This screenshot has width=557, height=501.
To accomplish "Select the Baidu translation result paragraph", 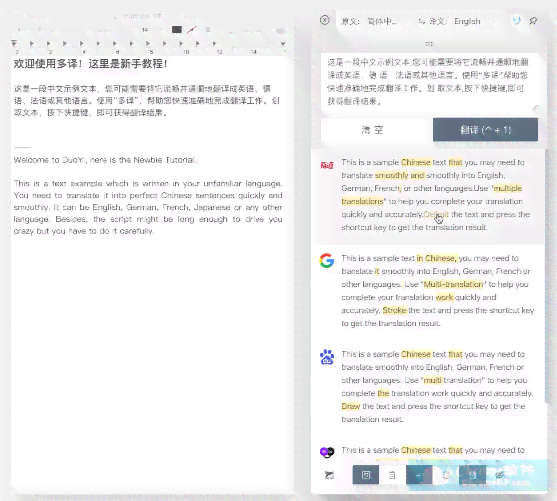I will (437, 387).
